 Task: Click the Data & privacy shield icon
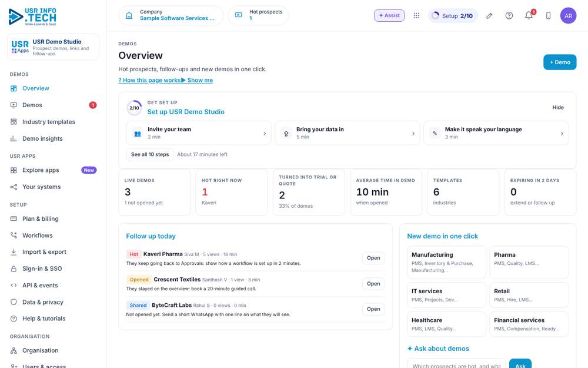tap(14, 302)
